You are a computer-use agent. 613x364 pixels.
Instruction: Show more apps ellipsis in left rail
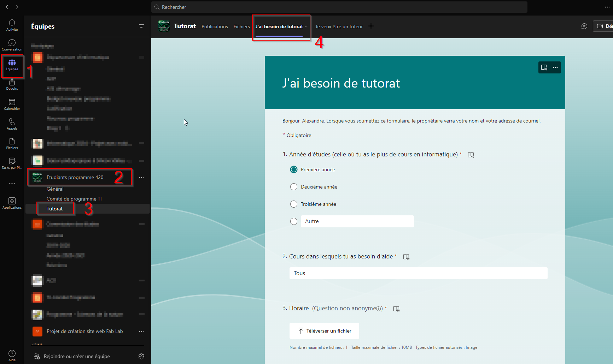click(12, 184)
